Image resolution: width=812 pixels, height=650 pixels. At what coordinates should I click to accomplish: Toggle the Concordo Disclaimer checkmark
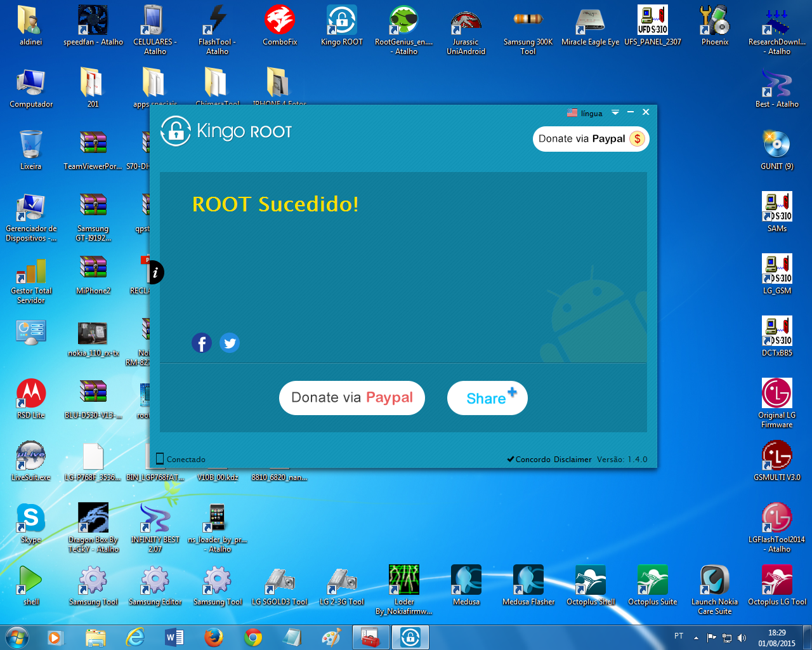pos(511,459)
